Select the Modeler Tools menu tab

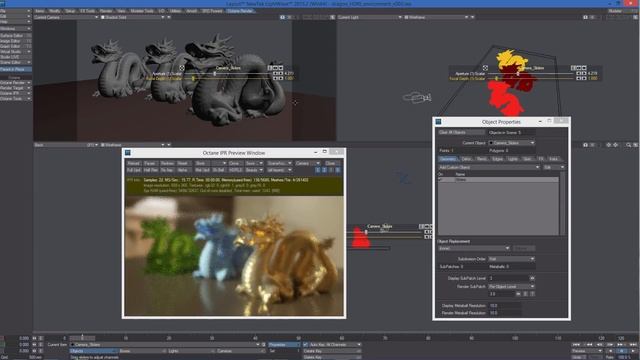142,11
